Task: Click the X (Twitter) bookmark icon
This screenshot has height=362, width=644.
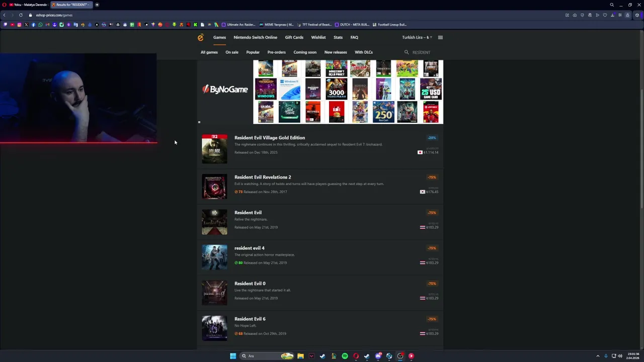Action: pyautogui.click(x=27, y=25)
